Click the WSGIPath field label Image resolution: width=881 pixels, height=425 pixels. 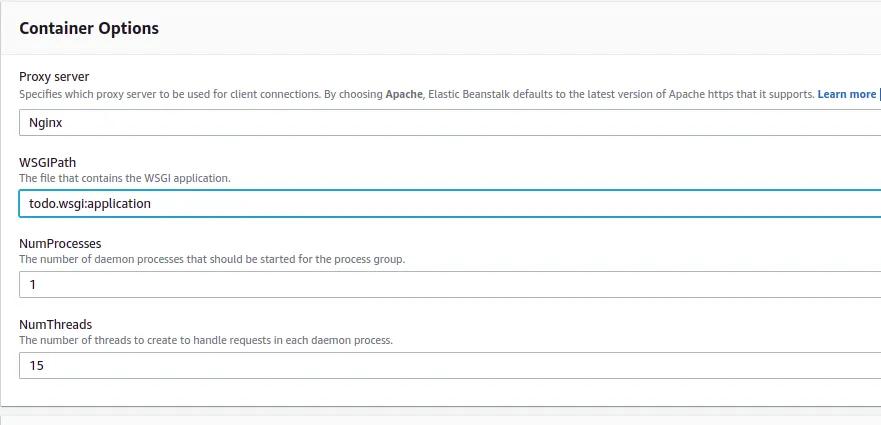pos(48,161)
